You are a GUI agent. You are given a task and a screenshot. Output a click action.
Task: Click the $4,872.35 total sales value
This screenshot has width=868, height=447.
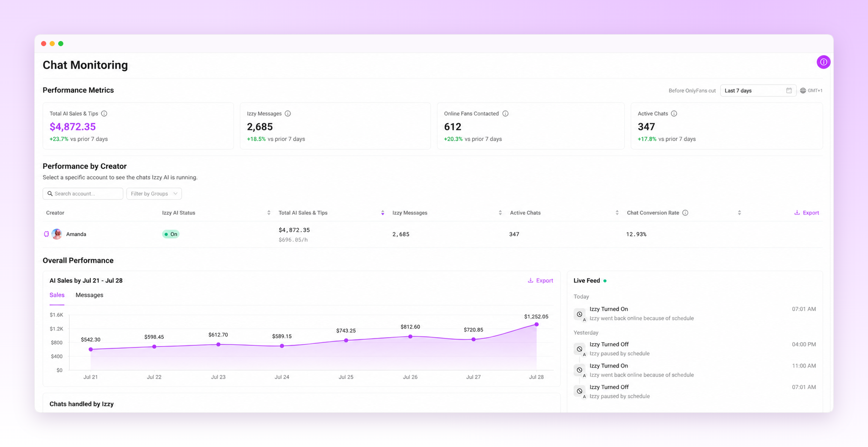pyautogui.click(x=73, y=127)
